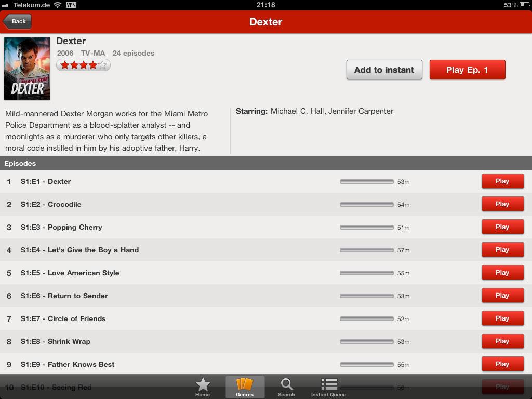Click Starring: Michael C. Hall, Jennifer Carpenter
This screenshot has width=532, height=399.
coord(314,111)
